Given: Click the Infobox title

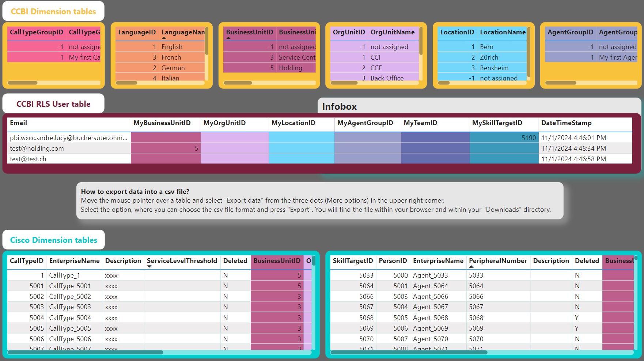Looking at the screenshot, I should tap(339, 106).
